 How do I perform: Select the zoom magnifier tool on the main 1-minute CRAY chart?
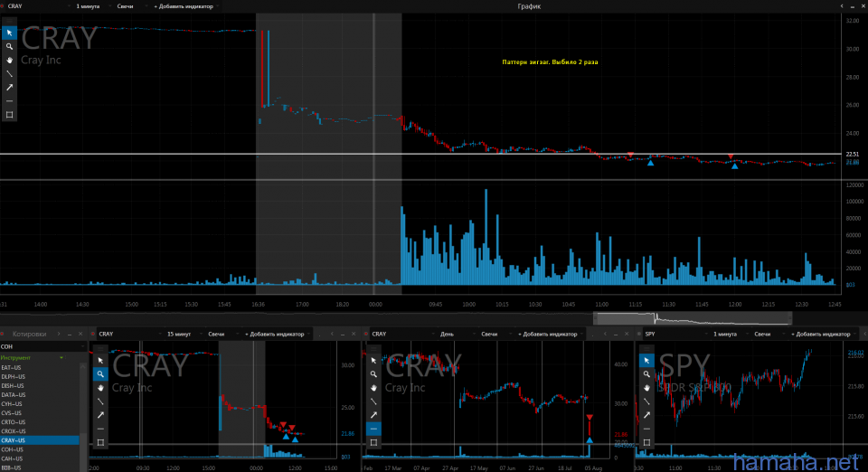[9, 46]
